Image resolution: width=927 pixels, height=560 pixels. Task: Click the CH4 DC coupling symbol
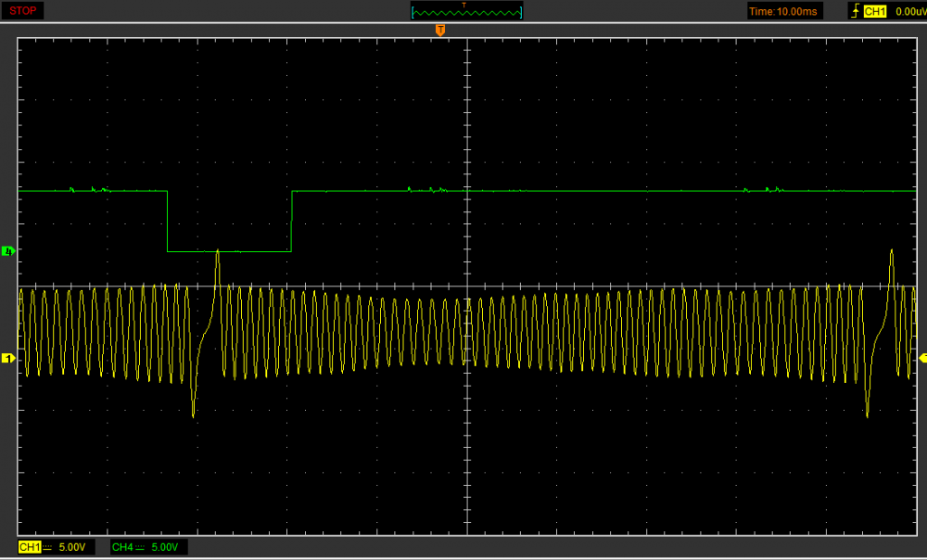tap(142, 548)
